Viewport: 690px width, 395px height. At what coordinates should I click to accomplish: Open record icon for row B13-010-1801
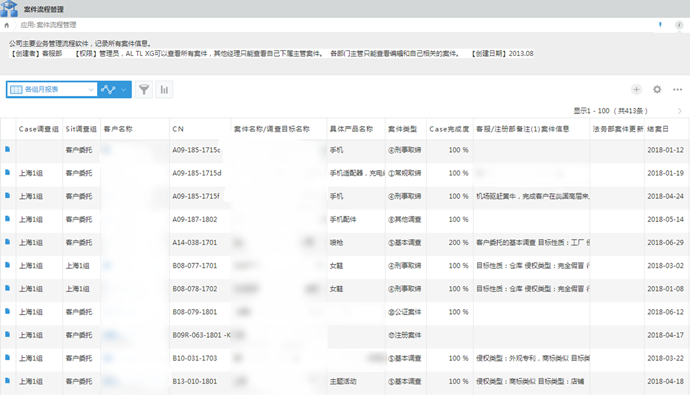(x=7, y=380)
